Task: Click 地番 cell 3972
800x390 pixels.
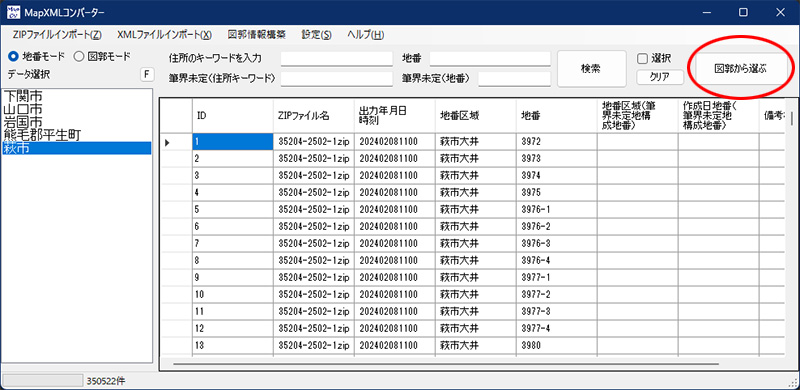Action: [x=557, y=142]
